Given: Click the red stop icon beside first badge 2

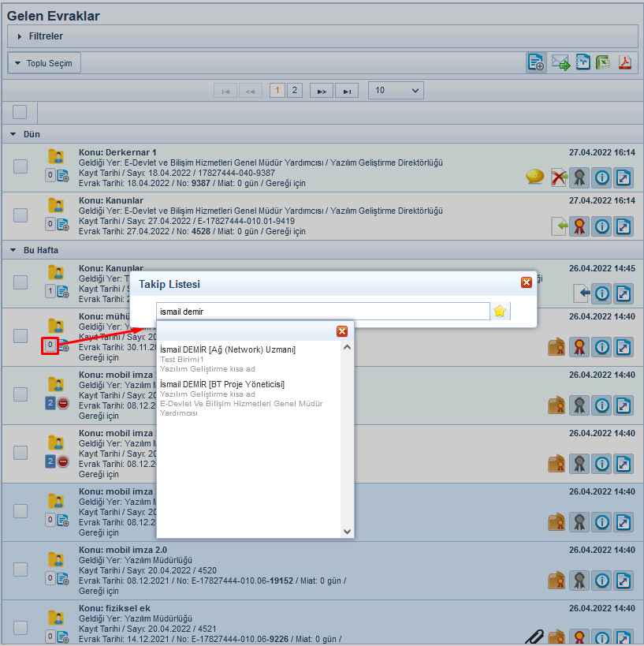Looking at the screenshot, I should [x=64, y=403].
